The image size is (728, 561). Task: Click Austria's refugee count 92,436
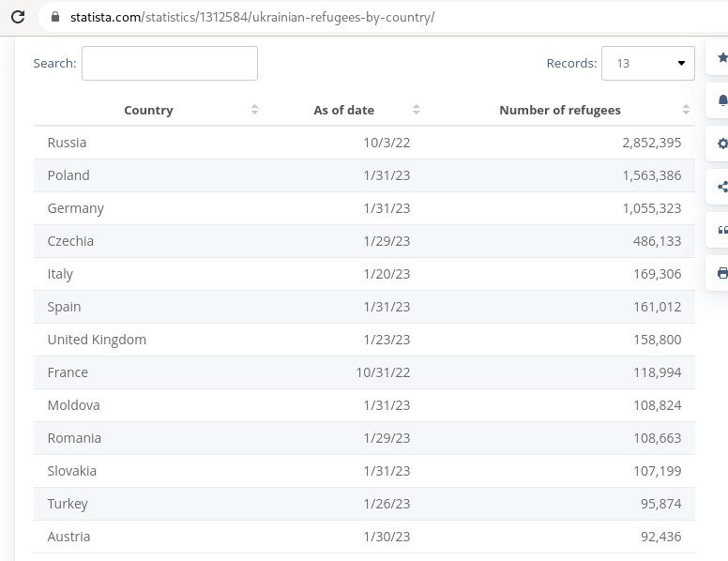(657, 537)
